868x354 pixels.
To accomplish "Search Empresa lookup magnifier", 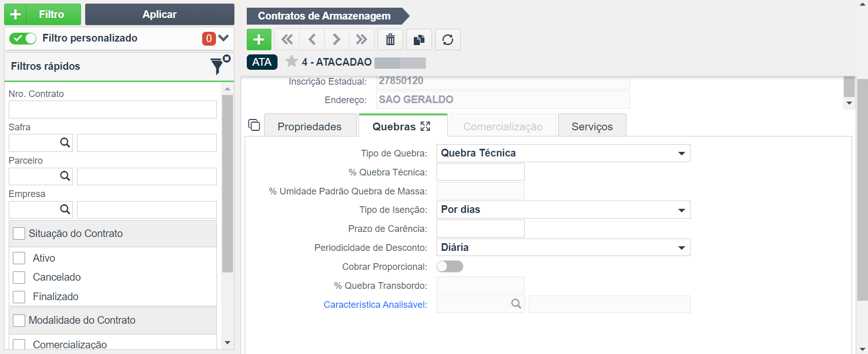I will [65, 209].
